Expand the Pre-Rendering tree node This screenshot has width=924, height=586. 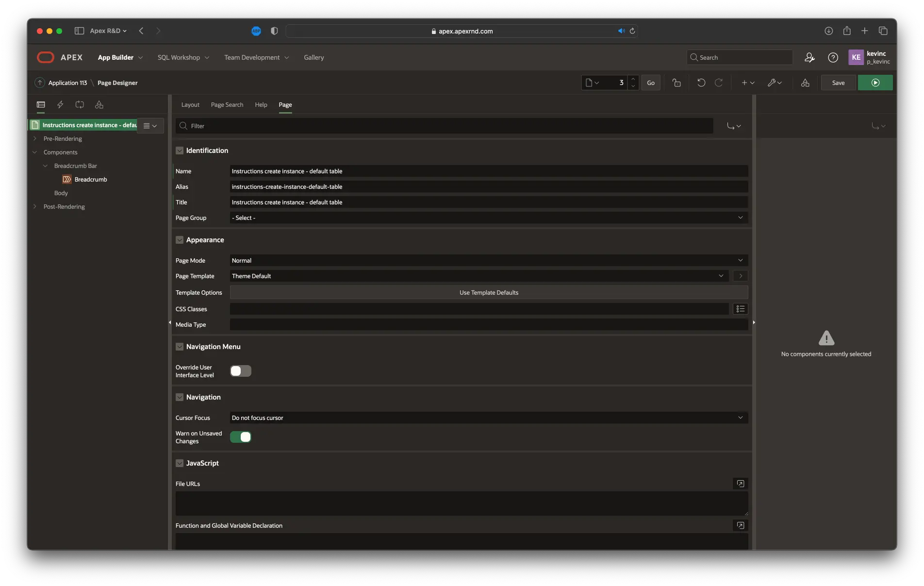tap(35, 138)
